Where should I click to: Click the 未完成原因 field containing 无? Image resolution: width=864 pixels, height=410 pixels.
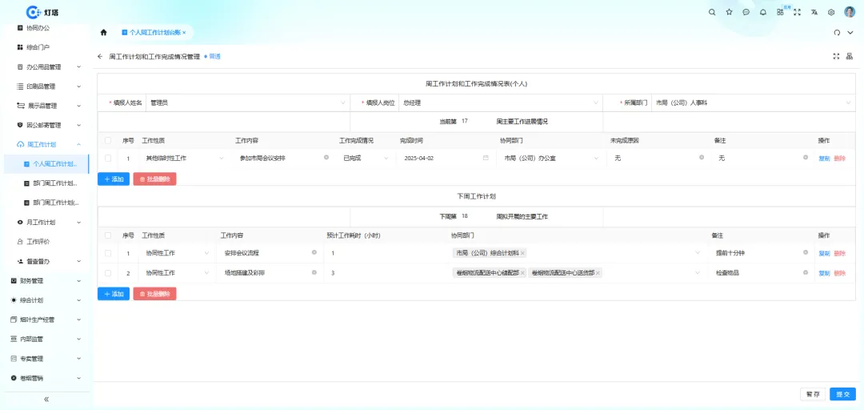[x=658, y=158]
